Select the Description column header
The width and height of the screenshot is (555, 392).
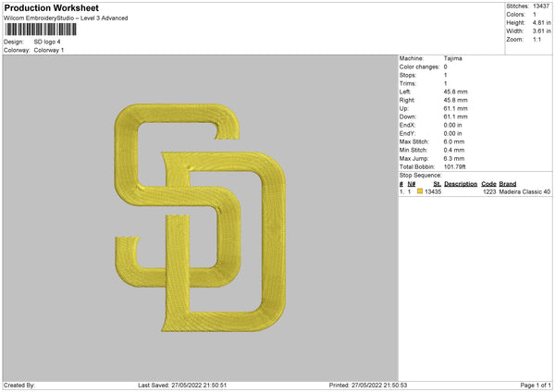(x=461, y=184)
